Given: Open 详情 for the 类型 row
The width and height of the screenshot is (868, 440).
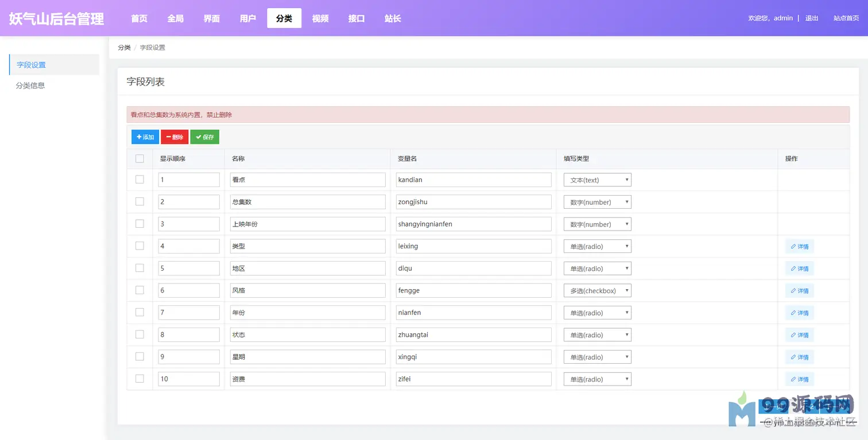Looking at the screenshot, I should click(799, 247).
